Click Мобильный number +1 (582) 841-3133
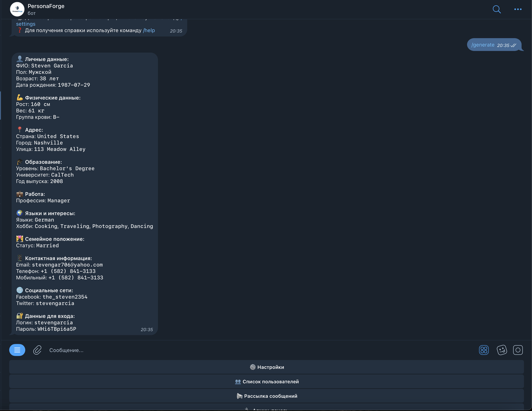Viewport: 532px width, 411px height. click(x=76, y=278)
